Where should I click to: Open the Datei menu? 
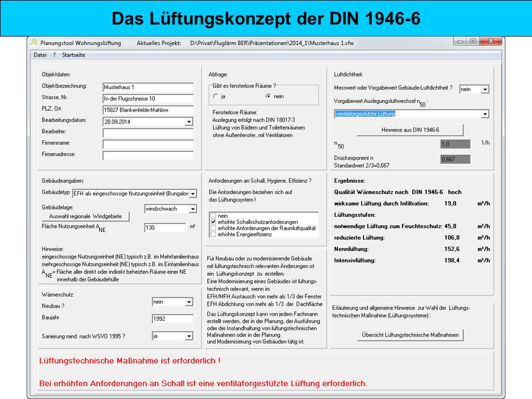(40, 55)
